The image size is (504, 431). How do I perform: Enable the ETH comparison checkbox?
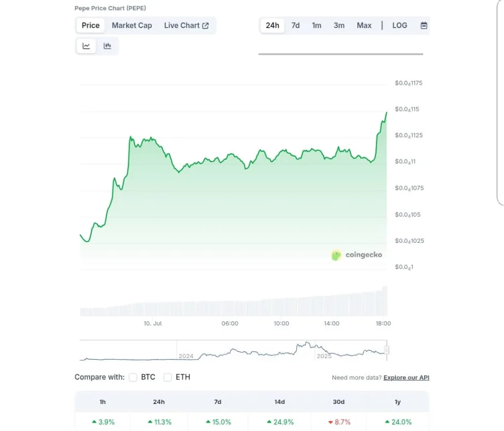coord(167,377)
